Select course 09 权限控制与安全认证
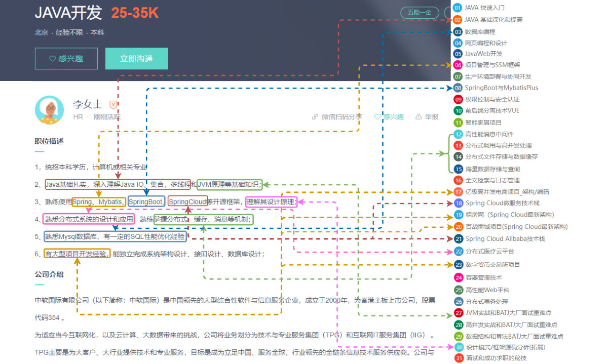The image size is (608, 364). pos(486,99)
